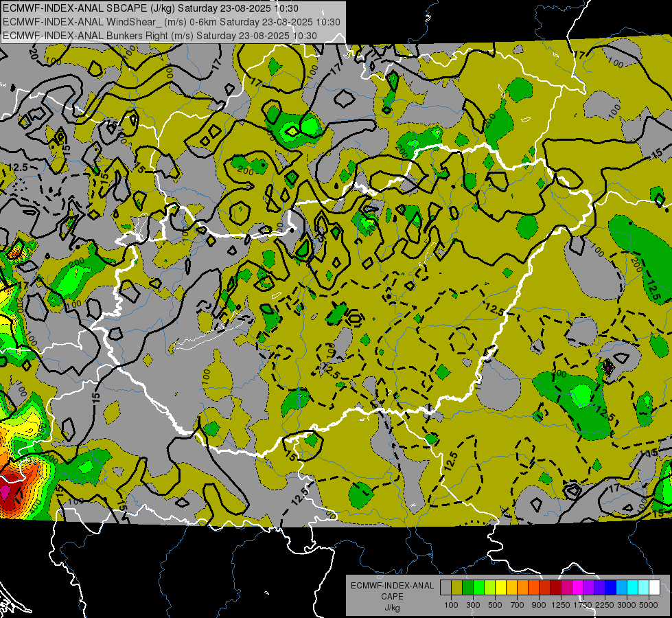The height and width of the screenshot is (618, 672).
Task: Click the legend tick label 1750
Action: click(583, 605)
